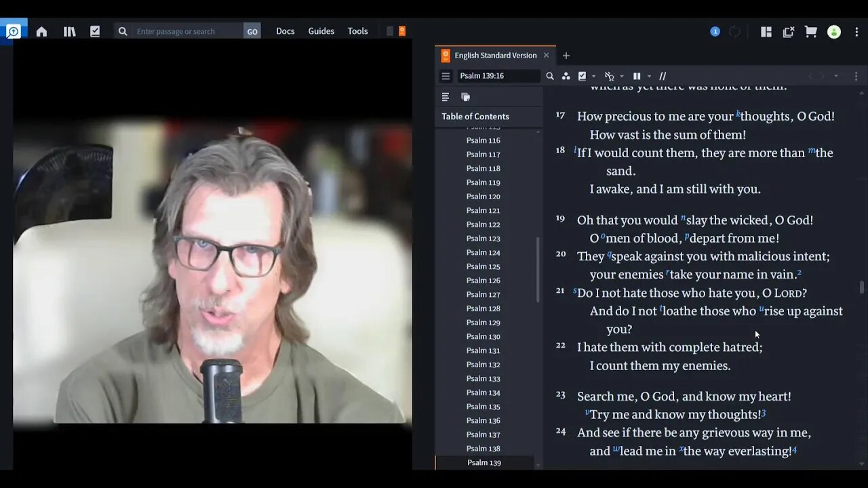Expand the visual filters dropdown arrow
Viewport: 868px width, 488px height.
point(593,76)
